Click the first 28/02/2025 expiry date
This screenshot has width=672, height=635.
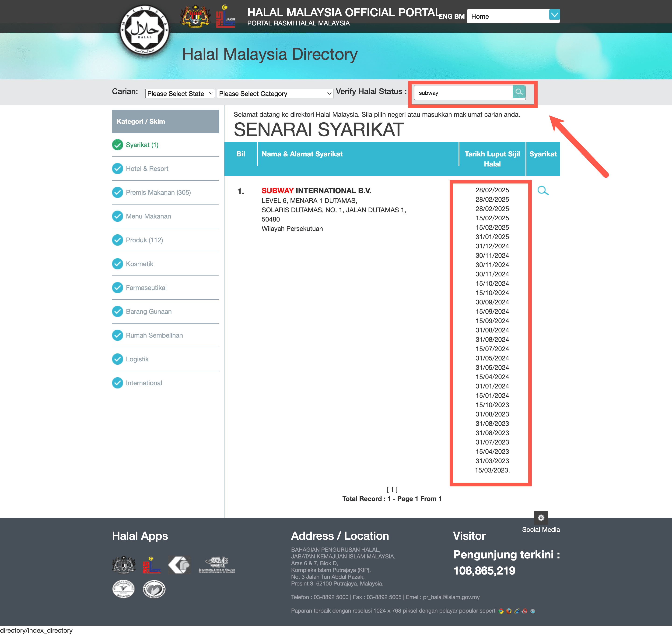click(x=492, y=190)
